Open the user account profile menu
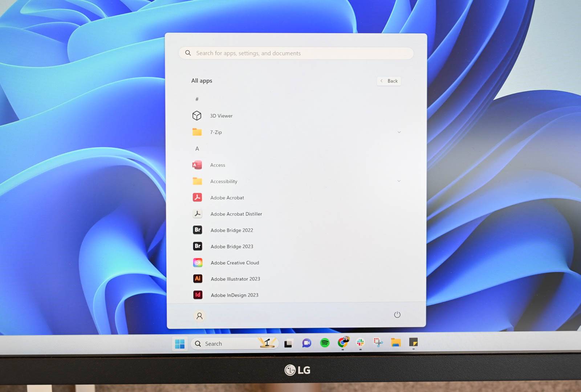The width and height of the screenshot is (581, 392). [199, 316]
